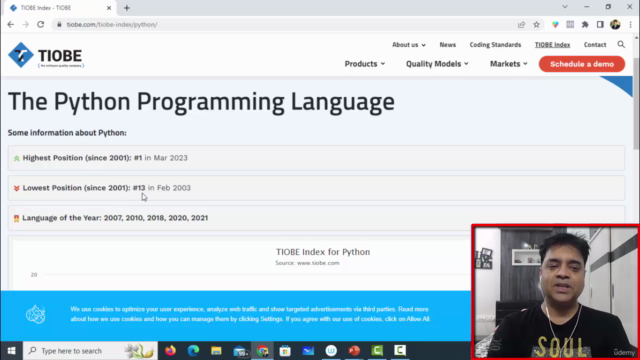Expand the Markets dropdown
The height and width of the screenshot is (360, 640).
509,64
